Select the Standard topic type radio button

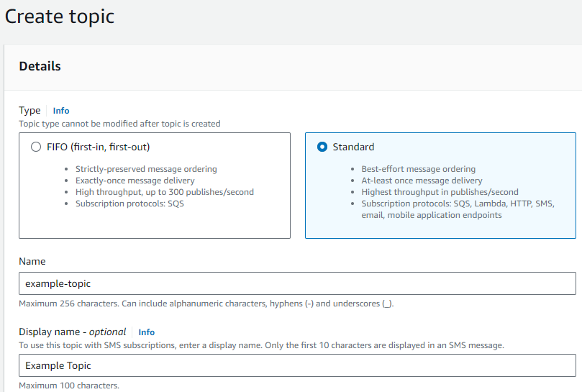coord(322,147)
